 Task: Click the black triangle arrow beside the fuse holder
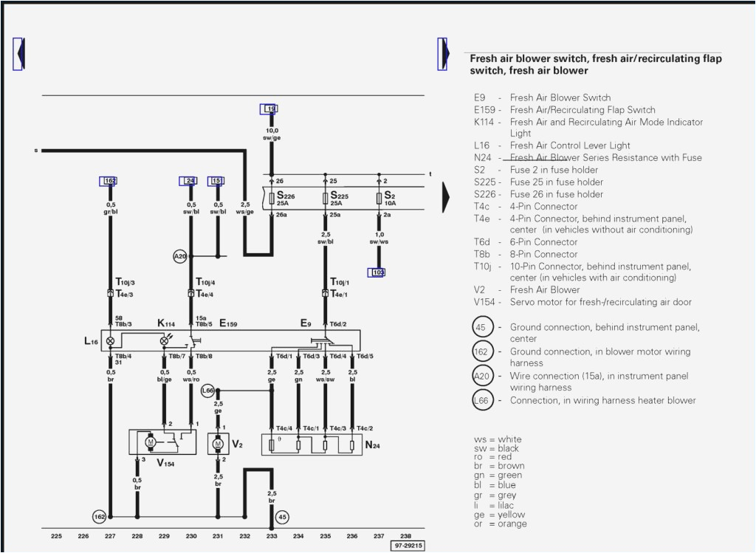(x=445, y=197)
